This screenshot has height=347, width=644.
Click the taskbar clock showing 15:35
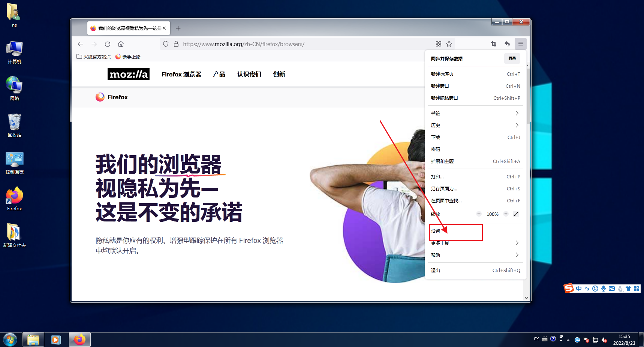(x=624, y=340)
